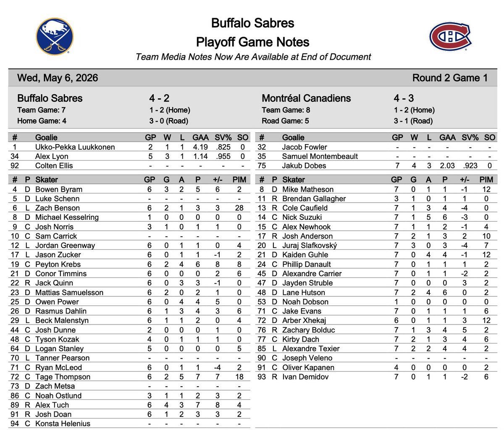Select Tage Thompson in Sabres skaters

pos(63,377)
